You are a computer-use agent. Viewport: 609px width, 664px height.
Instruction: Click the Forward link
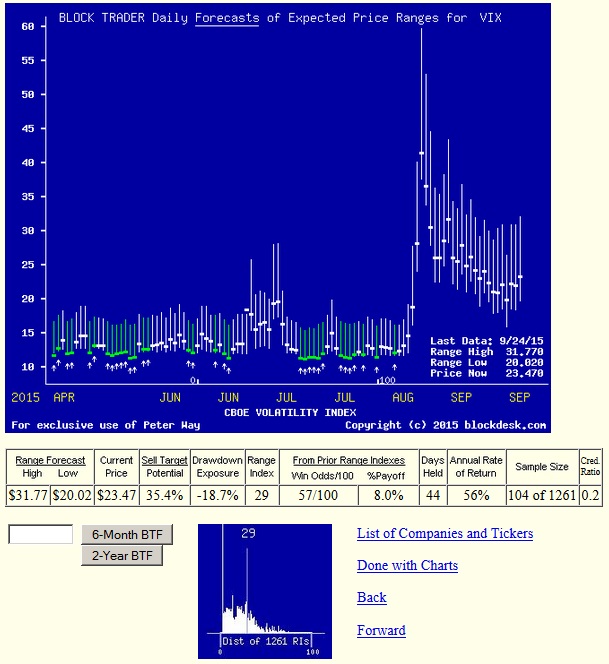coord(381,630)
